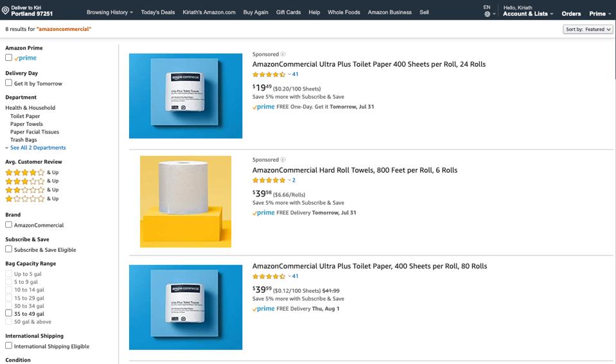Click the sponsored info icon for Hard Roll Towels
616x364 pixels.
283,160
